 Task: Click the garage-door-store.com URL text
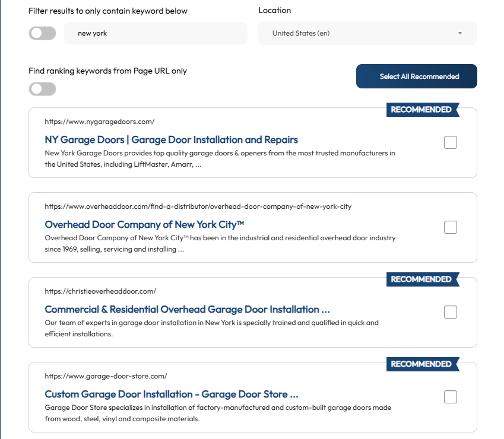click(106, 376)
